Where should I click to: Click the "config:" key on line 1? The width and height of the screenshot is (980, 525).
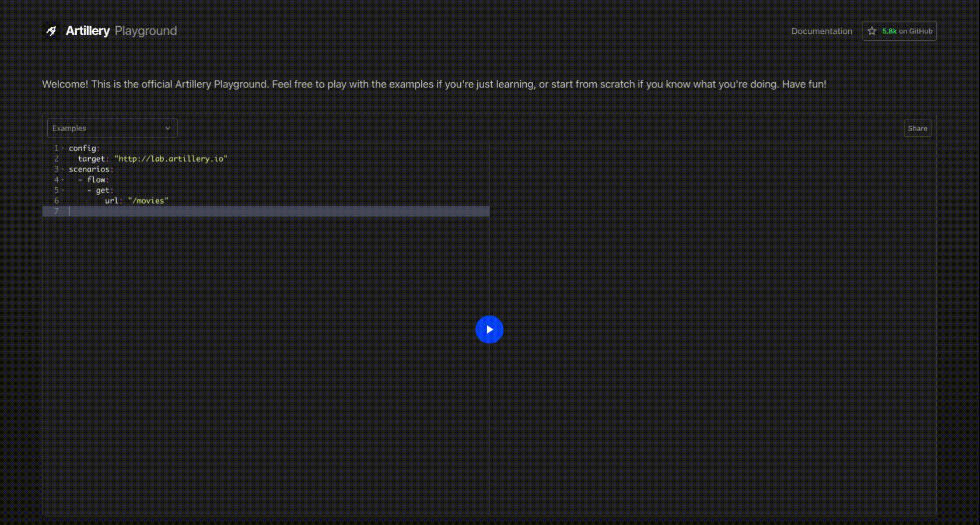84,148
